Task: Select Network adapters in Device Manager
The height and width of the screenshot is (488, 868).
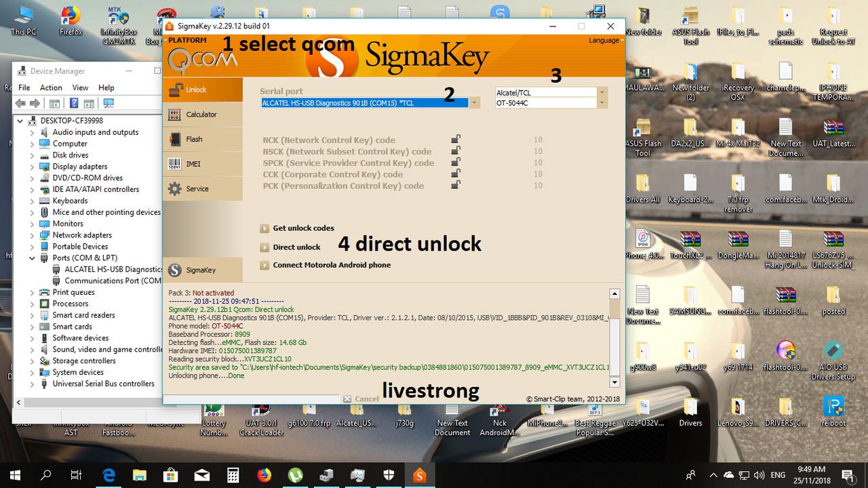Action: coord(82,235)
